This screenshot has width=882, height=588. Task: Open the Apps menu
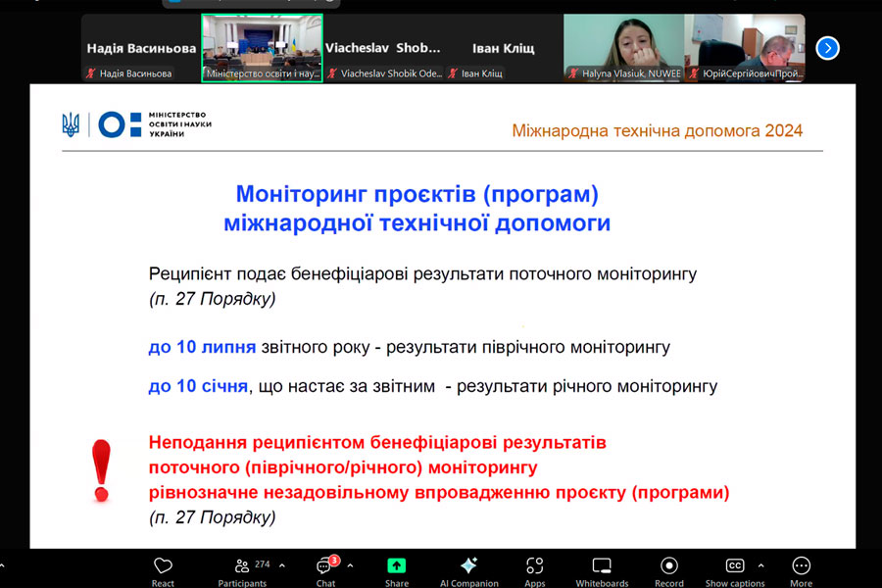tap(535, 571)
